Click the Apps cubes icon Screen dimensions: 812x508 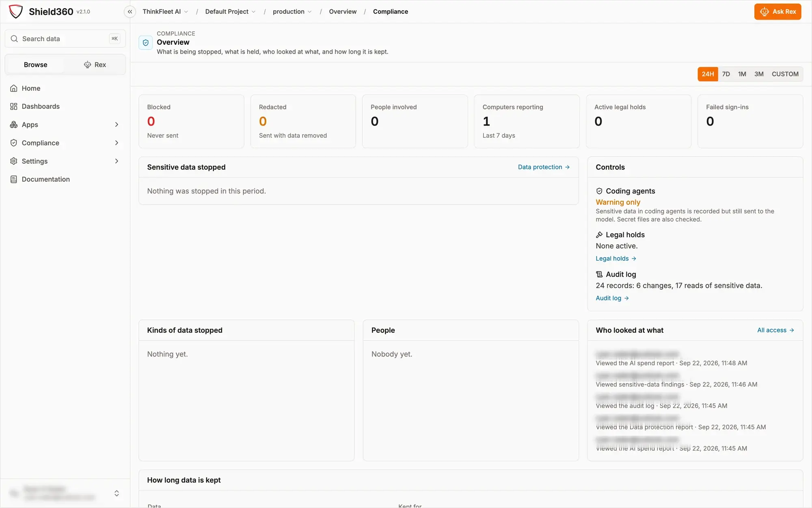pos(14,125)
